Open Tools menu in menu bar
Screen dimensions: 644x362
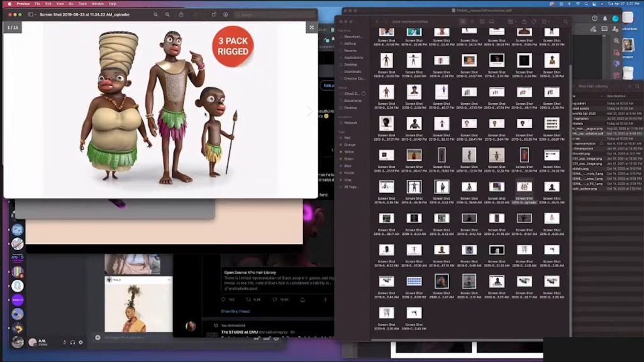(82, 4)
